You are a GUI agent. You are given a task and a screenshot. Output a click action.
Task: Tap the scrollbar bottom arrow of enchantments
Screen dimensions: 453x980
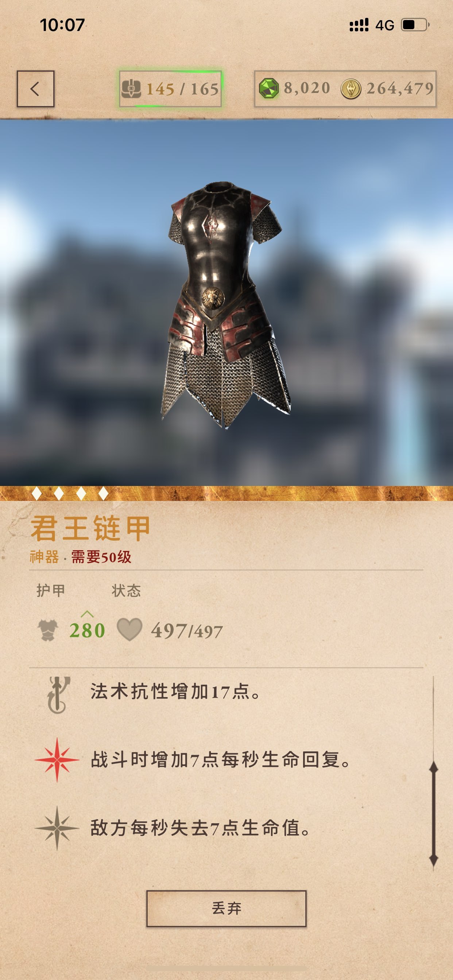[x=434, y=859]
